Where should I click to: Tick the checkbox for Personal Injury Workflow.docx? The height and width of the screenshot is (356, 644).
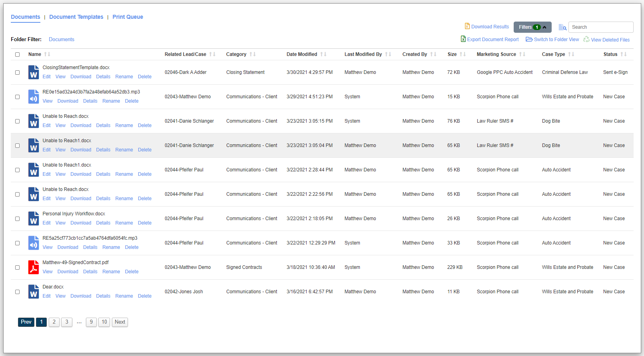[x=17, y=219]
